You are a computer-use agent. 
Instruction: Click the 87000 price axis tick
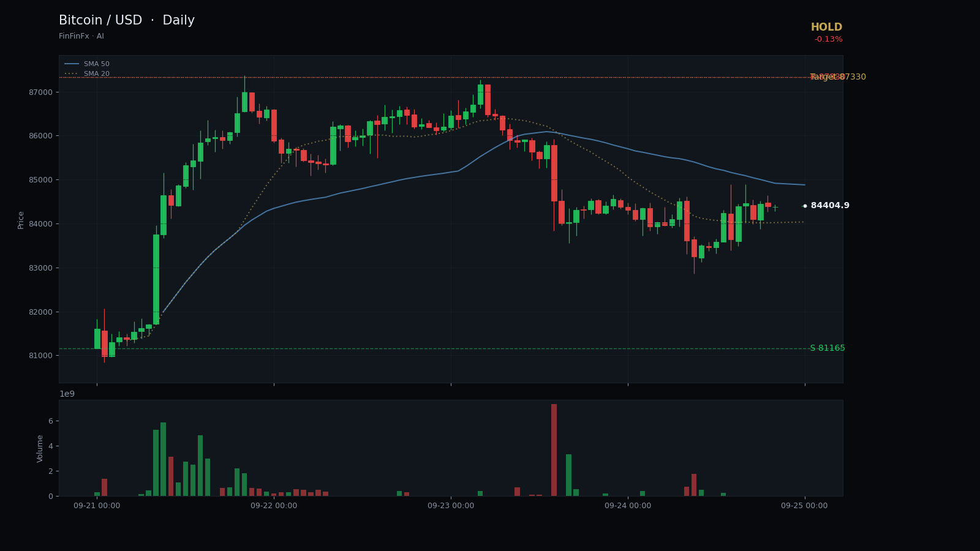tap(41, 92)
